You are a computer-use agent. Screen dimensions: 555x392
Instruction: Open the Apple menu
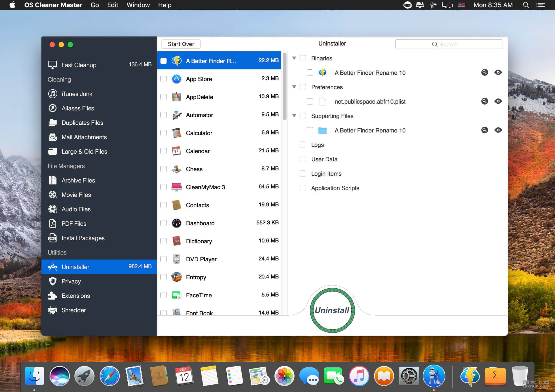tap(12, 5)
